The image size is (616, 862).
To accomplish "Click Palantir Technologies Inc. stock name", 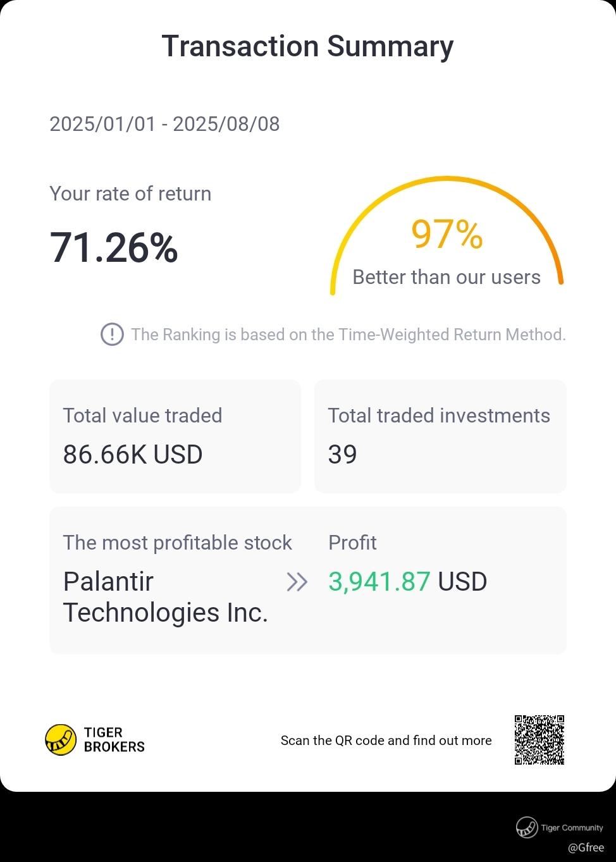I will [166, 596].
